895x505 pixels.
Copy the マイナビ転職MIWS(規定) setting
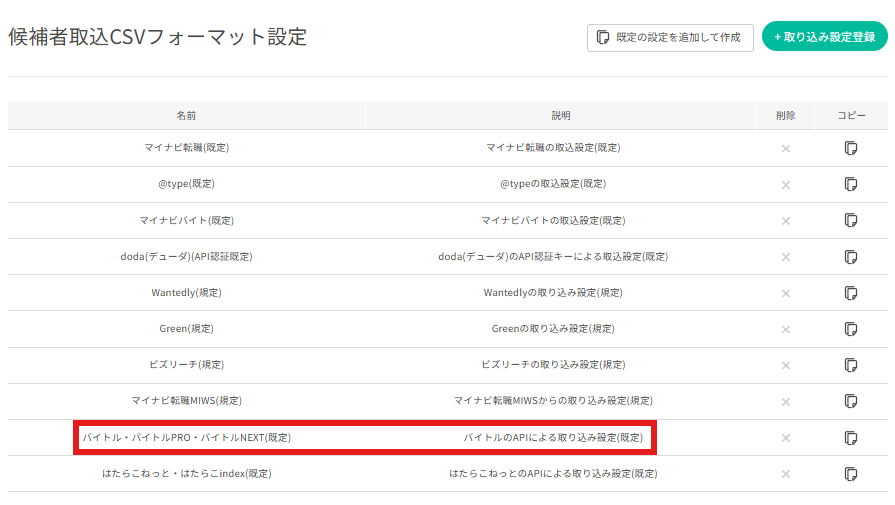[x=851, y=401]
